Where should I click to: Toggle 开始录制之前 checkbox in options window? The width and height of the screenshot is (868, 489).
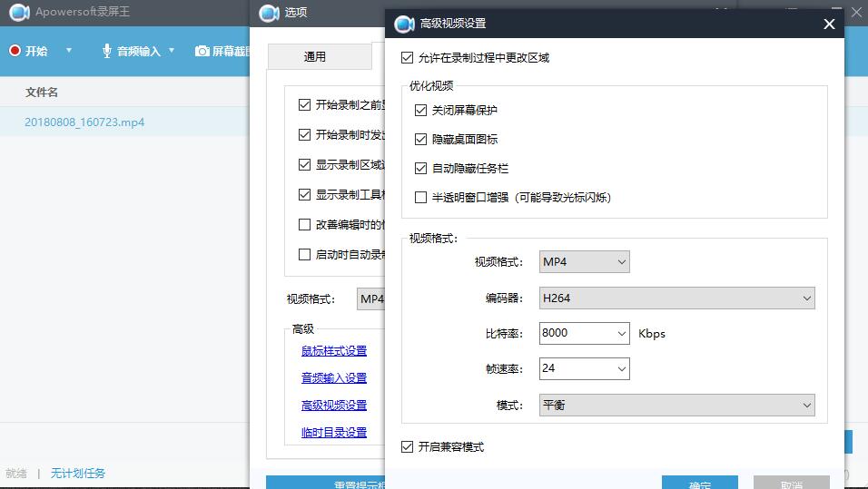click(x=304, y=104)
